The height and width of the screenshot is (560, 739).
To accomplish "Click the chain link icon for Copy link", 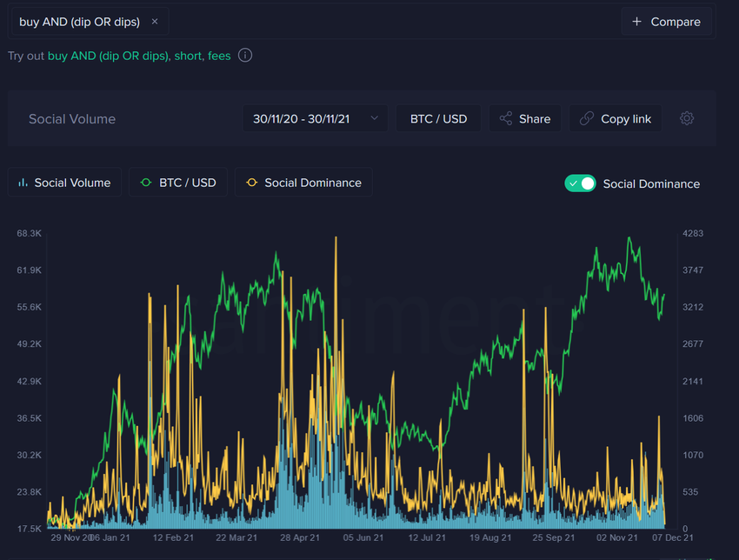I will [x=587, y=118].
